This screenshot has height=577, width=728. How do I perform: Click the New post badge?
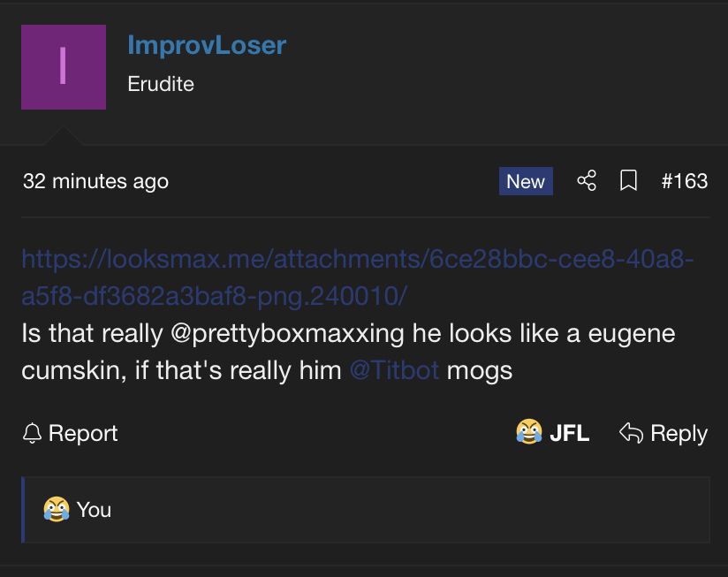(525, 181)
